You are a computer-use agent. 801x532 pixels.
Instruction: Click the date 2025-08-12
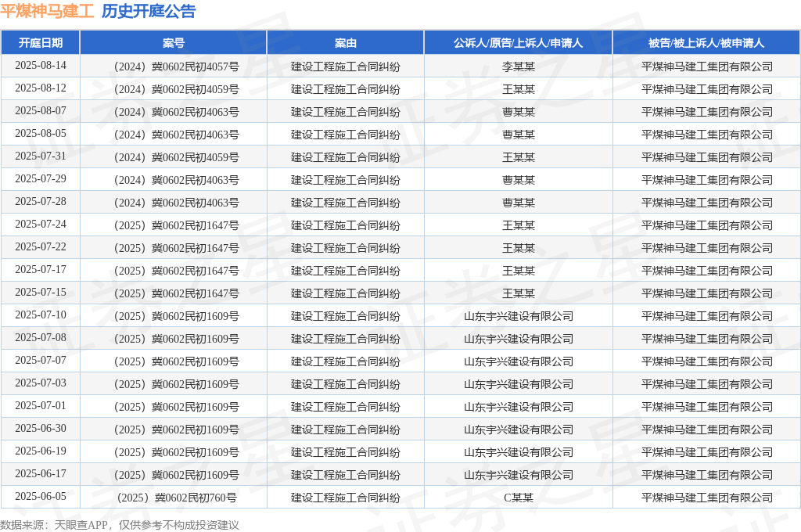coord(41,88)
